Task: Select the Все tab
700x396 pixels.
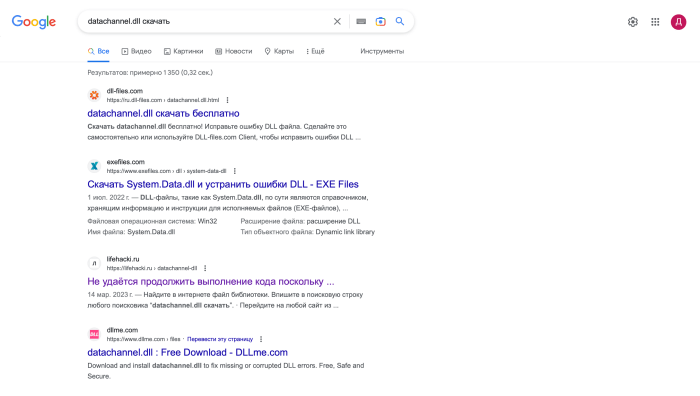Action: point(98,51)
